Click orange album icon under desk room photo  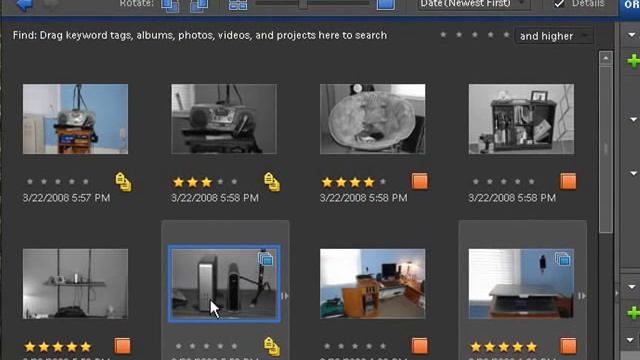420,346
